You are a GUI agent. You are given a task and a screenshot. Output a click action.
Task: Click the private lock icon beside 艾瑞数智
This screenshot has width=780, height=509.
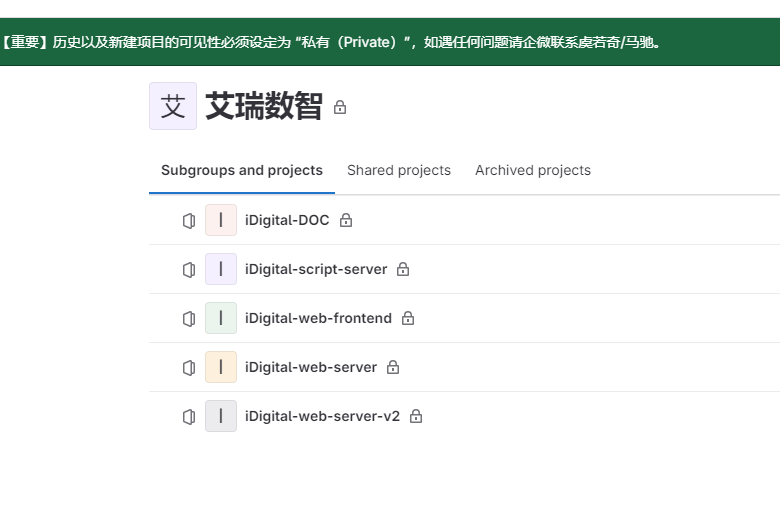340,107
